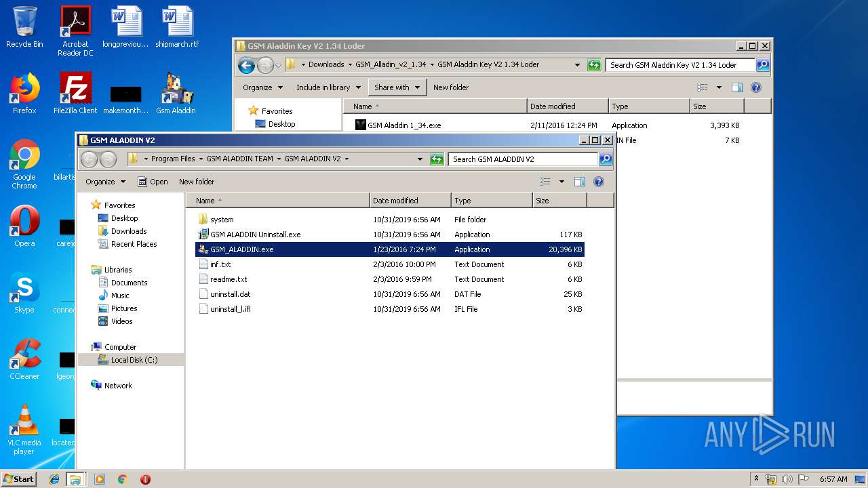Viewport: 868px width, 488px height.
Task: Sort by Date modified in GSM ALADDIN V2
Action: pos(410,201)
